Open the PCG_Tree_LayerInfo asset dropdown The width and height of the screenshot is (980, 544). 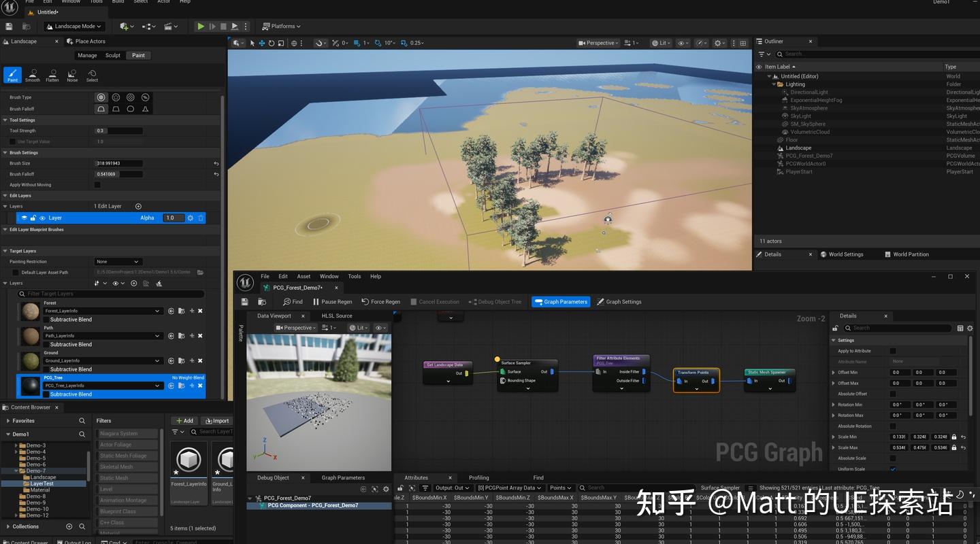click(x=103, y=386)
